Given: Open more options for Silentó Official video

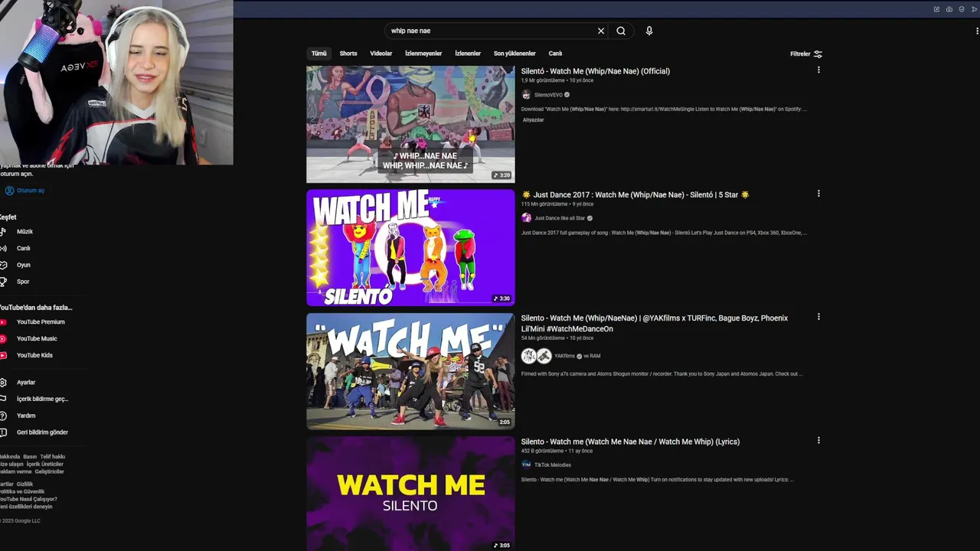Looking at the screenshot, I should click(818, 70).
